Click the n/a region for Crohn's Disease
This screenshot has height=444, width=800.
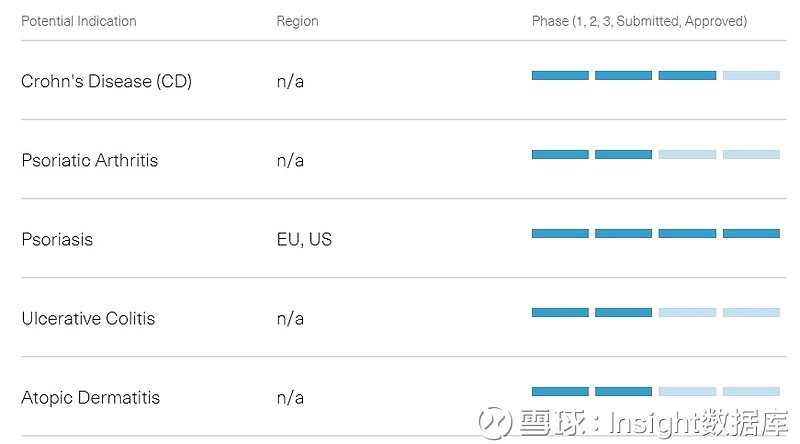point(290,81)
